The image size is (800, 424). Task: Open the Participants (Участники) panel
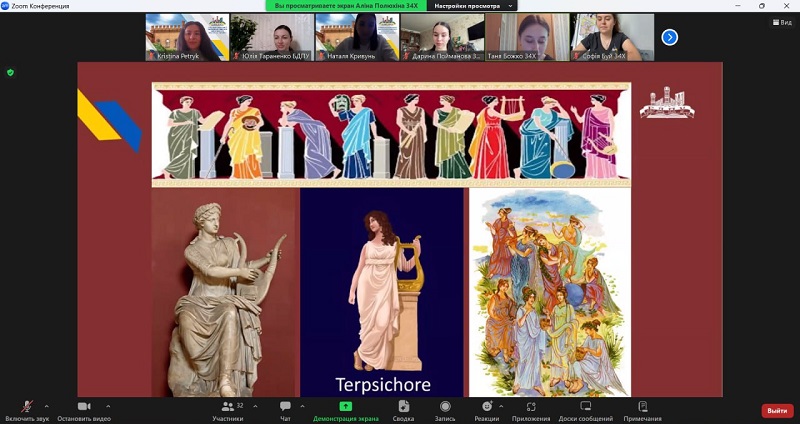coord(227,407)
